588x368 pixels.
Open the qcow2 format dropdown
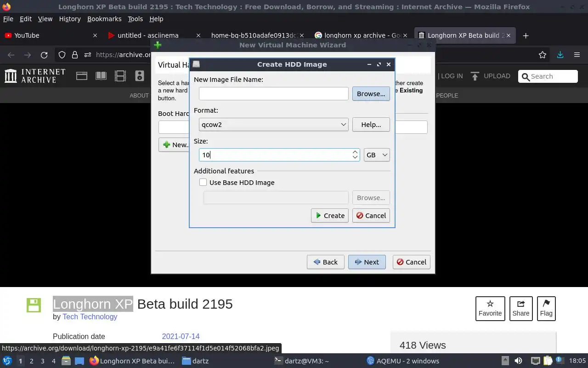pos(274,125)
